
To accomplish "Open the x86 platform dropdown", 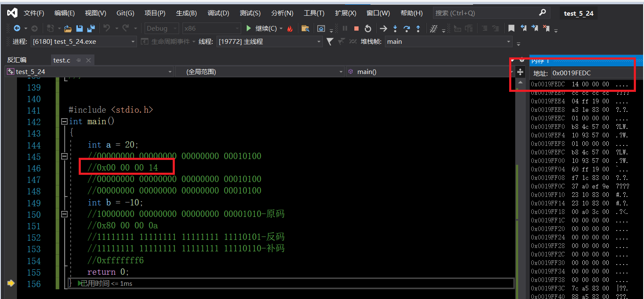I will click(x=211, y=28).
